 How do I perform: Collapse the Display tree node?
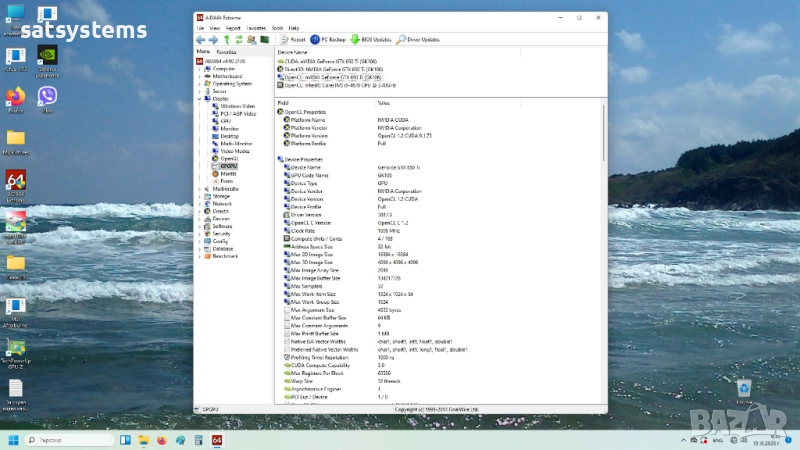200,98
